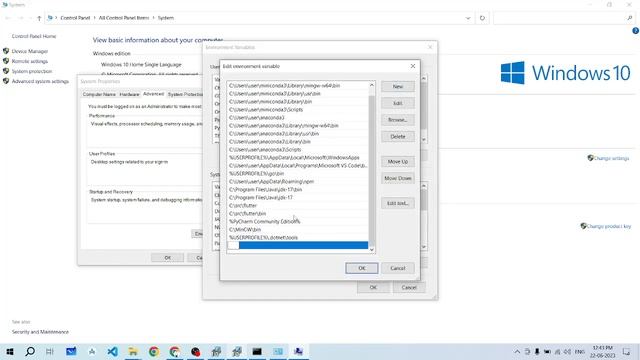The height and width of the screenshot is (360, 640).
Task: Open the Advanced tab in System Properties
Action: point(153,94)
